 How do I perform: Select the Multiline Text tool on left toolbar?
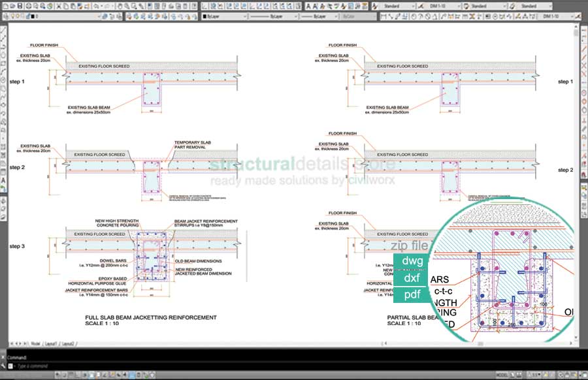pyautogui.click(x=4, y=179)
